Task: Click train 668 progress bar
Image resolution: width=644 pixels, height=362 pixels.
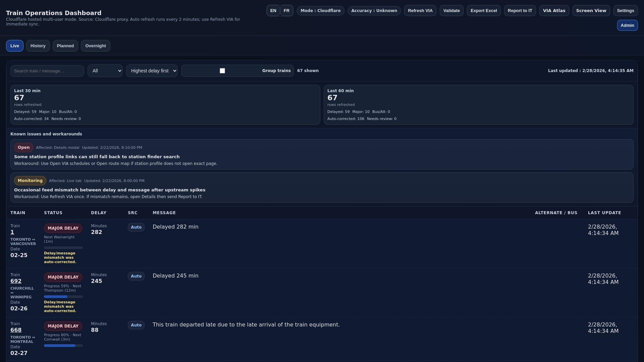Action: [63, 346]
